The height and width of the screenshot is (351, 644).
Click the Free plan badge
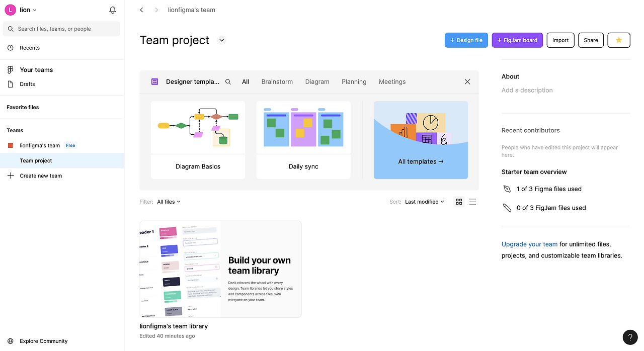click(70, 145)
